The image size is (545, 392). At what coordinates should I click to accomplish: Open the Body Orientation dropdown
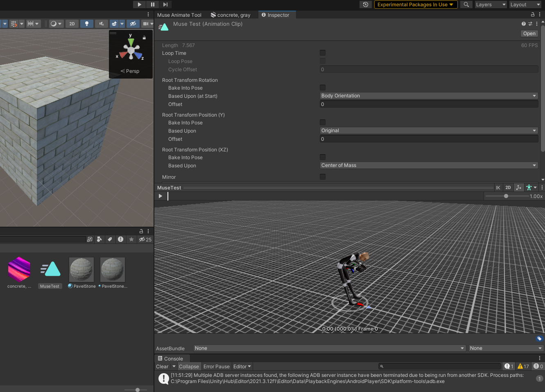pyautogui.click(x=429, y=96)
